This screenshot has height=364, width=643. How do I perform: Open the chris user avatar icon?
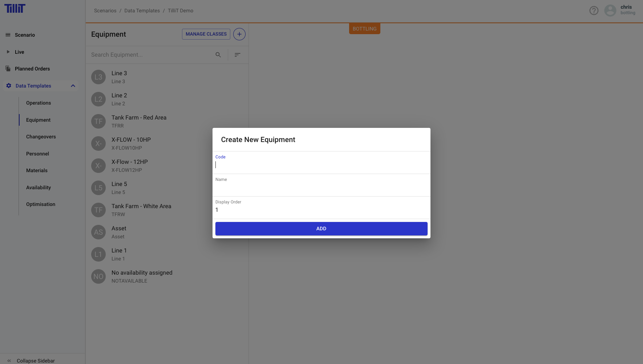pos(610,11)
